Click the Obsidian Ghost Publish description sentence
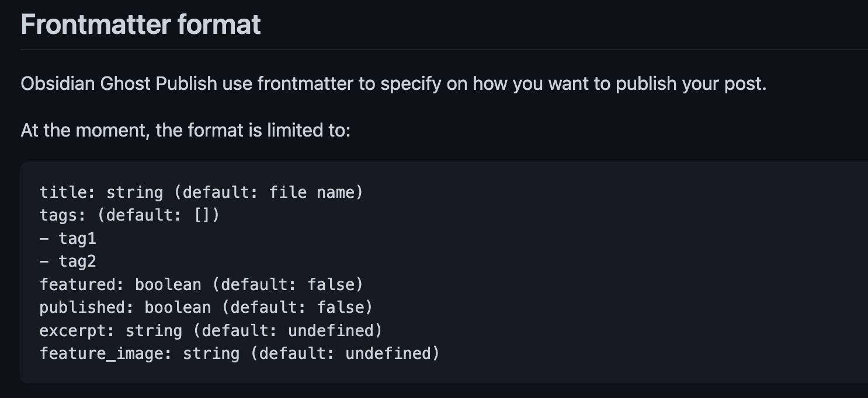Screen dimensions: 868x398 (x=393, y=84)
